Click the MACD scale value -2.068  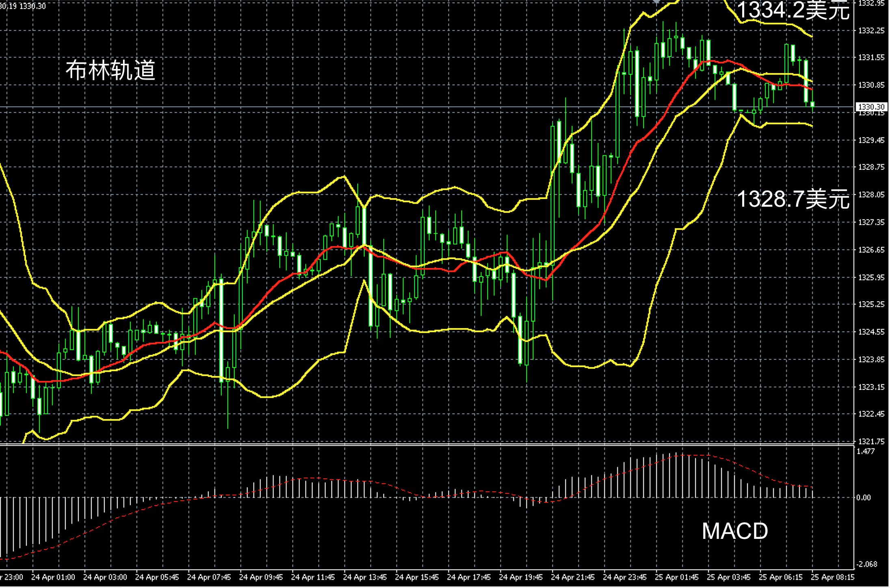867,564
